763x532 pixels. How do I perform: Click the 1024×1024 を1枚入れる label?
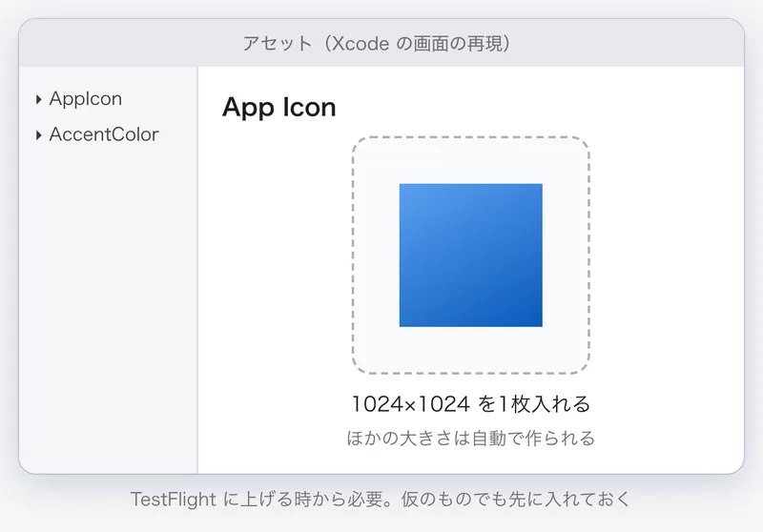470,404
